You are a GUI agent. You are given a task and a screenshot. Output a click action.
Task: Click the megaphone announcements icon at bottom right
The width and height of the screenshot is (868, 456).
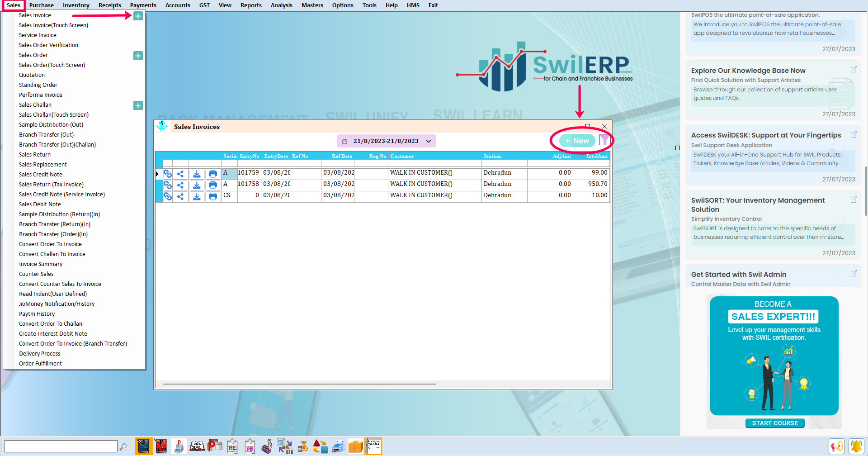837,446
